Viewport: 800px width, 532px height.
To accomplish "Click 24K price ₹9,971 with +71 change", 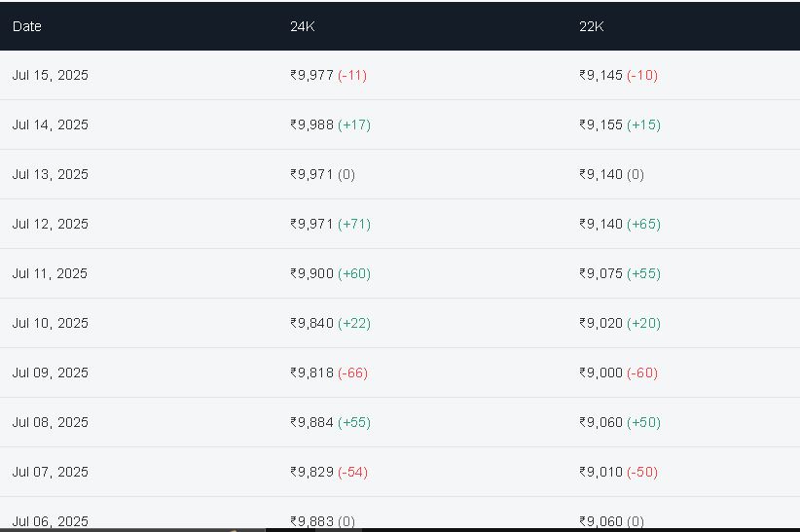I will pos(330,224).
